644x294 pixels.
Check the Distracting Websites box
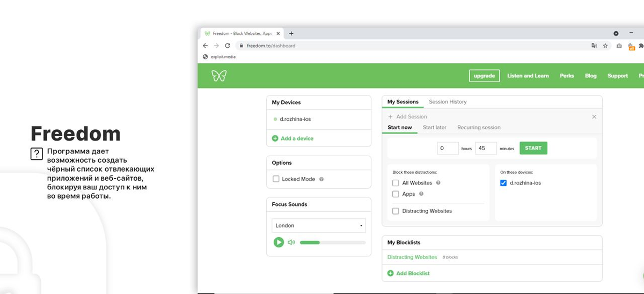(x=396, y=211)
